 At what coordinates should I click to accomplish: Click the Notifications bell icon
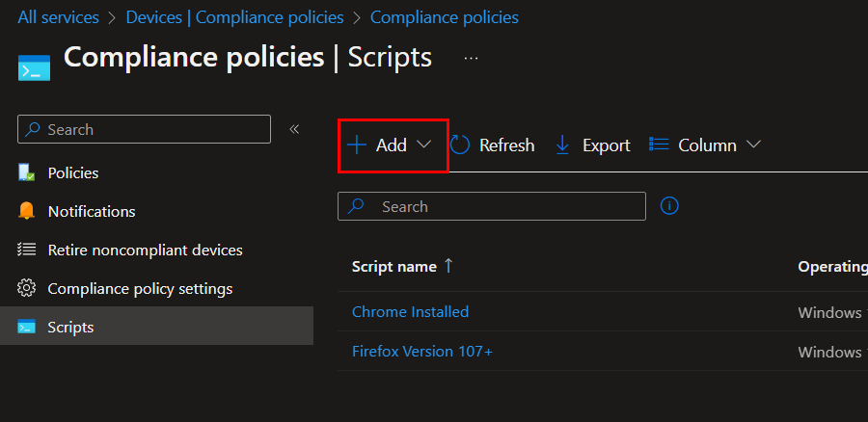click(x=27, y=211)
